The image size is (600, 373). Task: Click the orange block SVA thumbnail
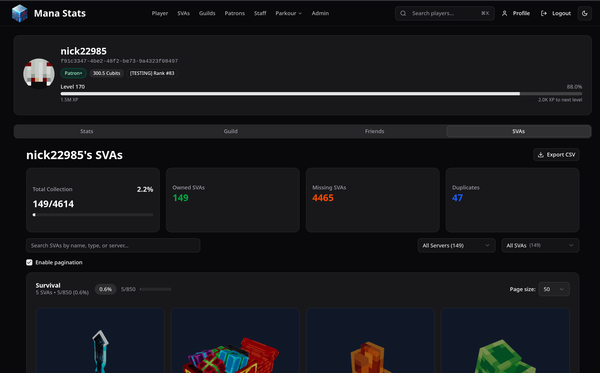point(370,340)
